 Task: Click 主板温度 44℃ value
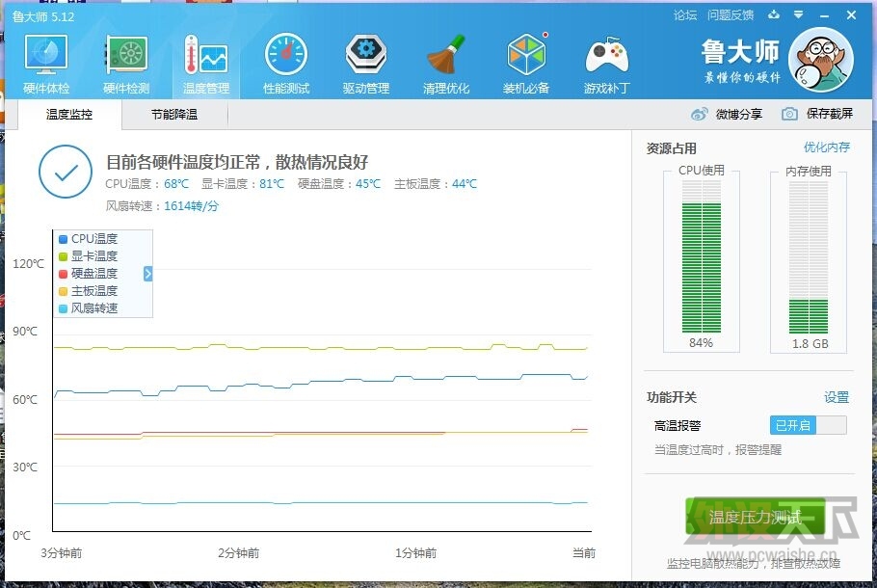pos(465,183)
